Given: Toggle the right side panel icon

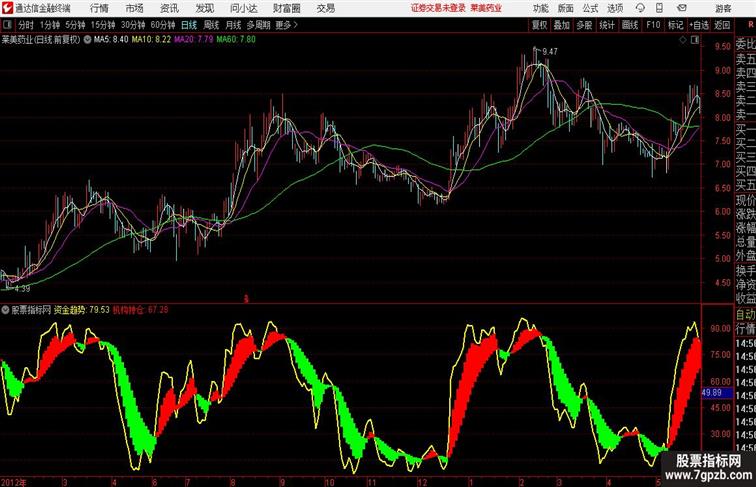Looking at the screenshot, I should [x=695, y=40].
